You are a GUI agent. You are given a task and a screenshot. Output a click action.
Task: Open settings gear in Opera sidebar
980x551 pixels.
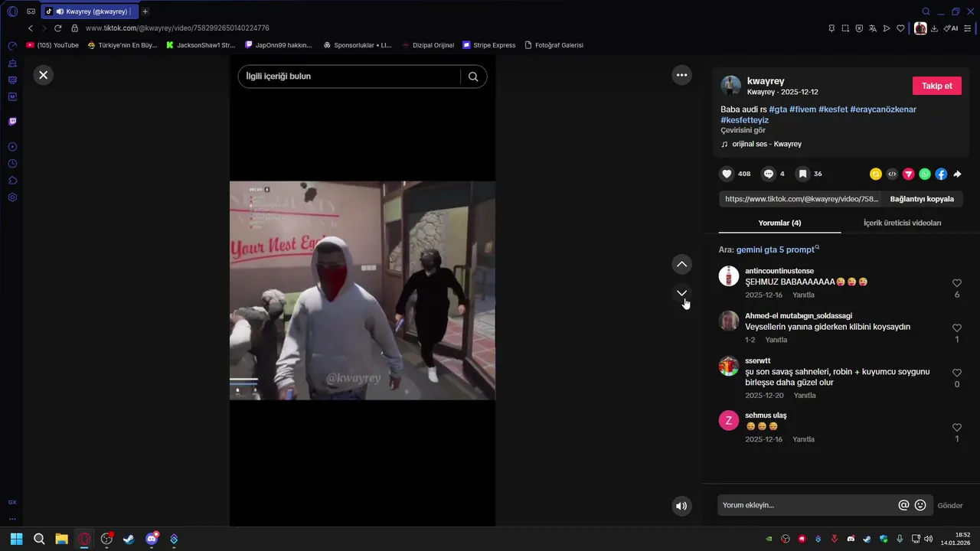point(12,197)
